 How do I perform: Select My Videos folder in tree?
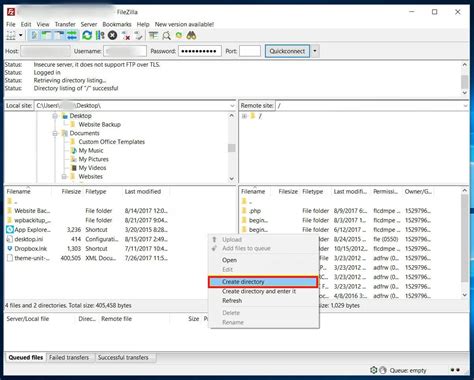click(x=92, y=168)
